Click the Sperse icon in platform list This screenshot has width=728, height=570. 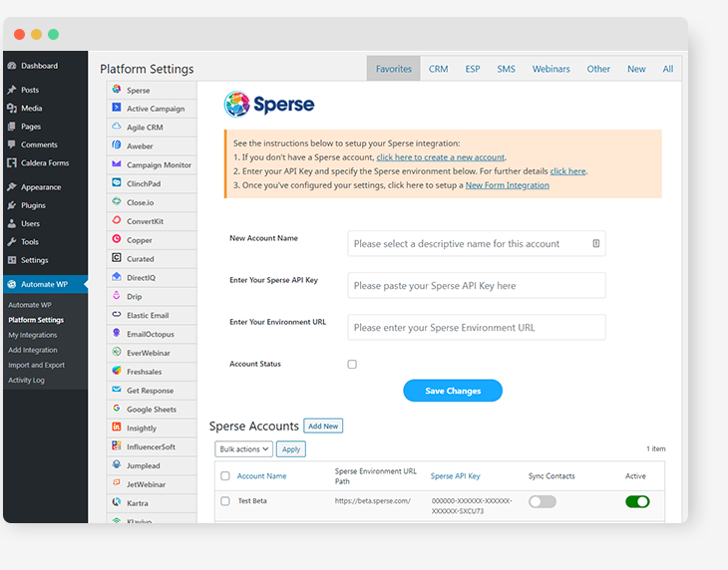pos(117,89)
